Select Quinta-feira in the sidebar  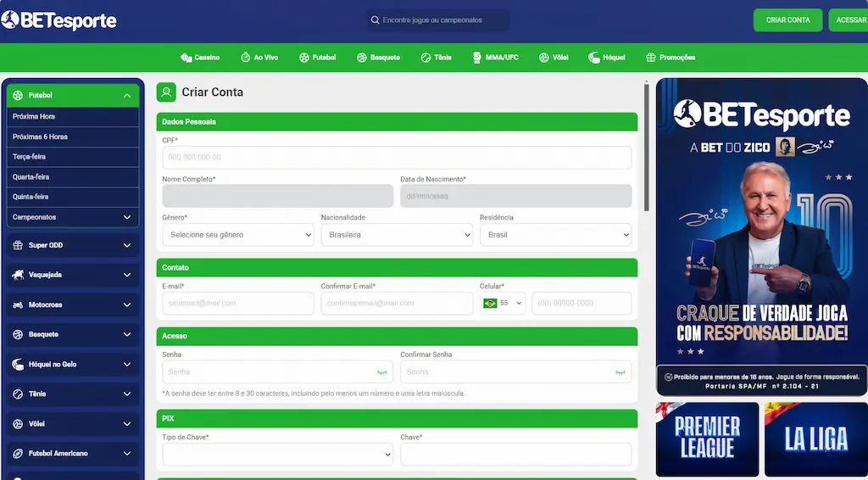(x=73, y=197)
